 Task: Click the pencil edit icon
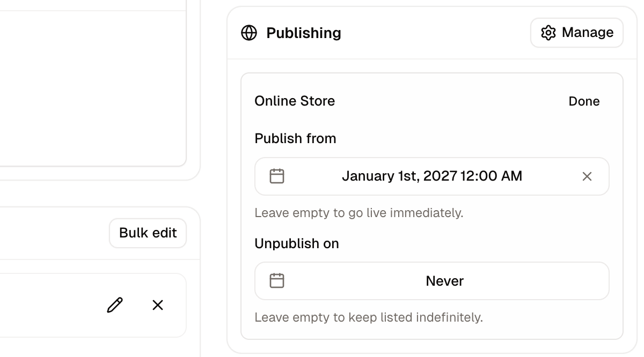point(115,305)
